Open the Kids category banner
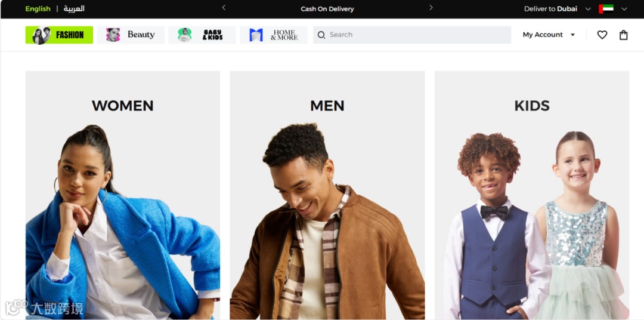This screenshot has height=320, width=644. [532, 195]
